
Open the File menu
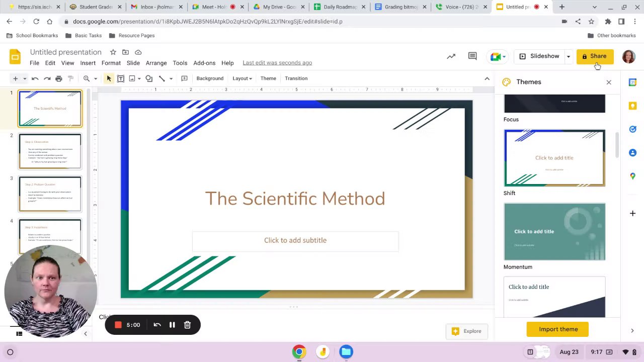[x=34, y=63]
